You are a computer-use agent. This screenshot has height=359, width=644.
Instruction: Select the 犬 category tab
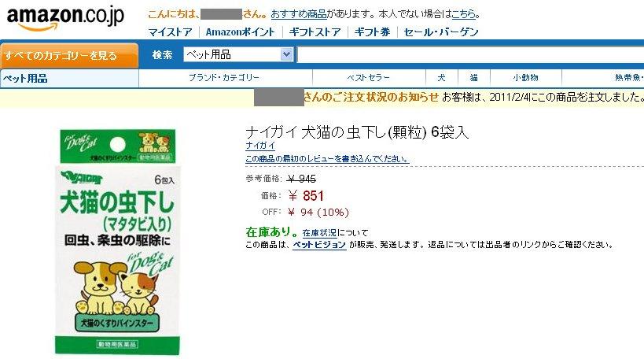point(441,78)
